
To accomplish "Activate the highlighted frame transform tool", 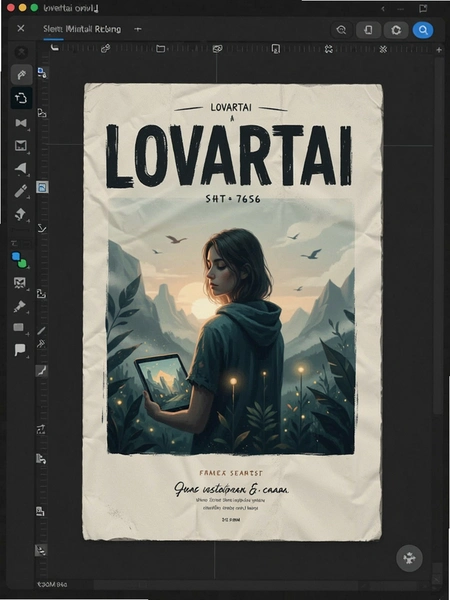I will point(21,98).
